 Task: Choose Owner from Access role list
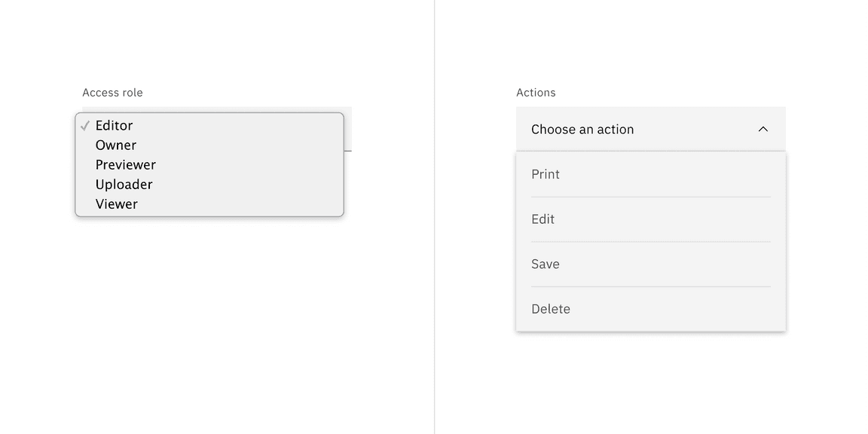[116, 145]
